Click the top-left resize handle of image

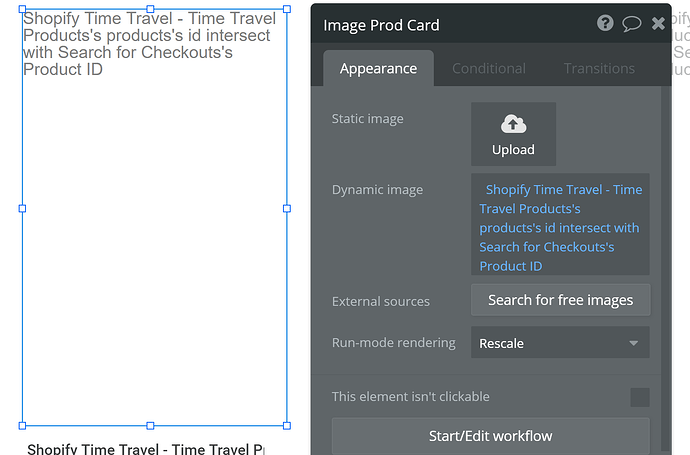pyautogui.click(x=23, y=9)
